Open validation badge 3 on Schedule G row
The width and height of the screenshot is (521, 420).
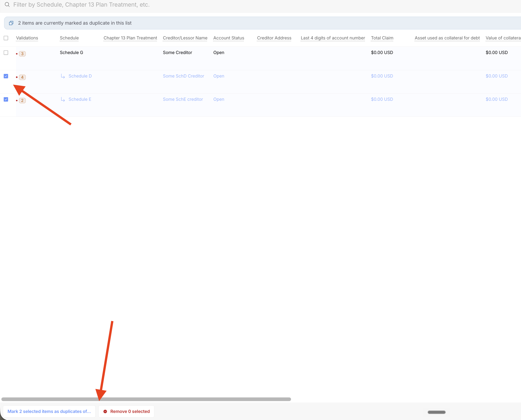22,54
